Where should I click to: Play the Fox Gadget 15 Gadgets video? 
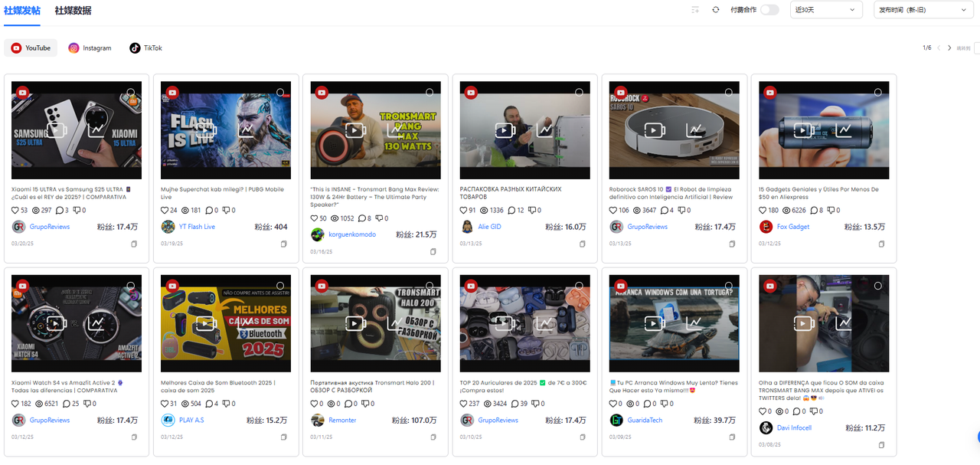point(804,130)
